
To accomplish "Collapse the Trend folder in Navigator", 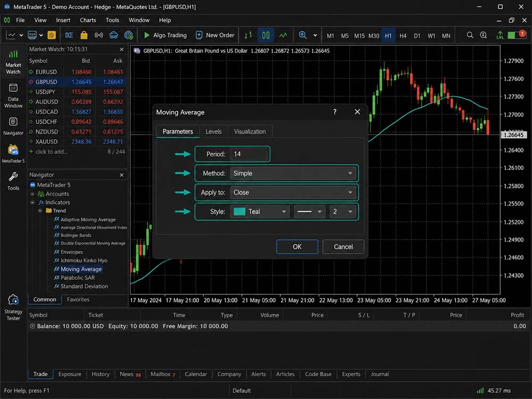I will [40, 211].
